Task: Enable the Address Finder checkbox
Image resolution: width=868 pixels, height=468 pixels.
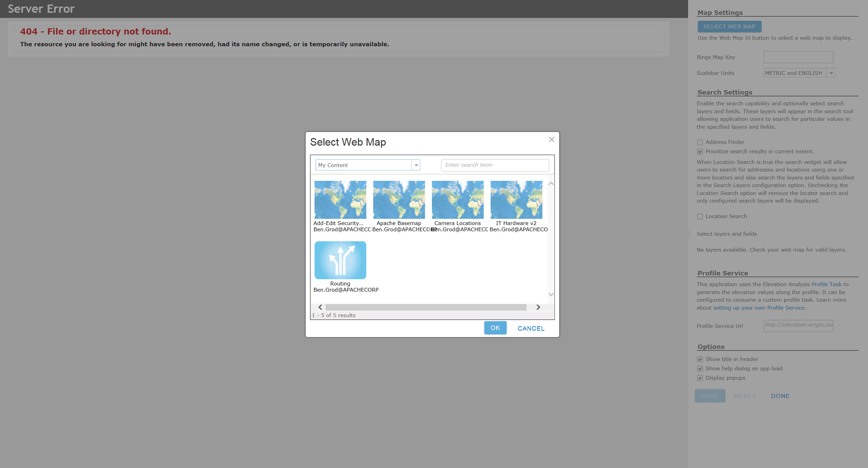Action: pos(700,142)
